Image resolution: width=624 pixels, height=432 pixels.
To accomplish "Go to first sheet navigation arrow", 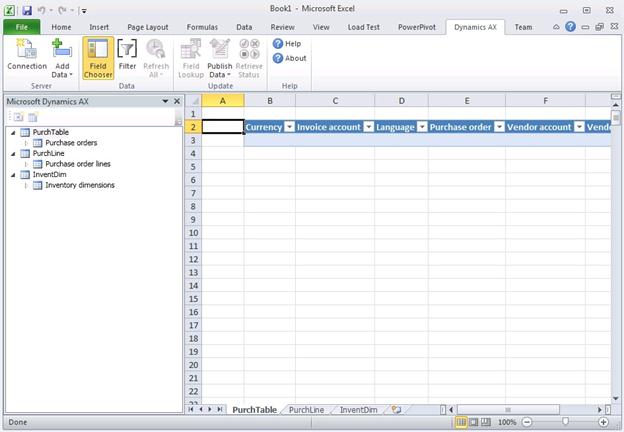I will point(191,409).
